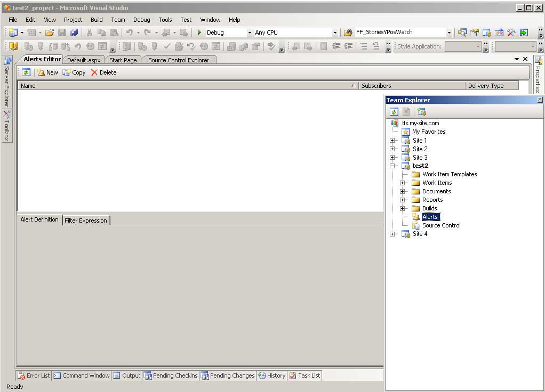This screenshot has width=545, height=392.
Task: Open the FF_StoriesYPosWatch find dropdown
Action: pyautogui.click(x=449, y=32)
